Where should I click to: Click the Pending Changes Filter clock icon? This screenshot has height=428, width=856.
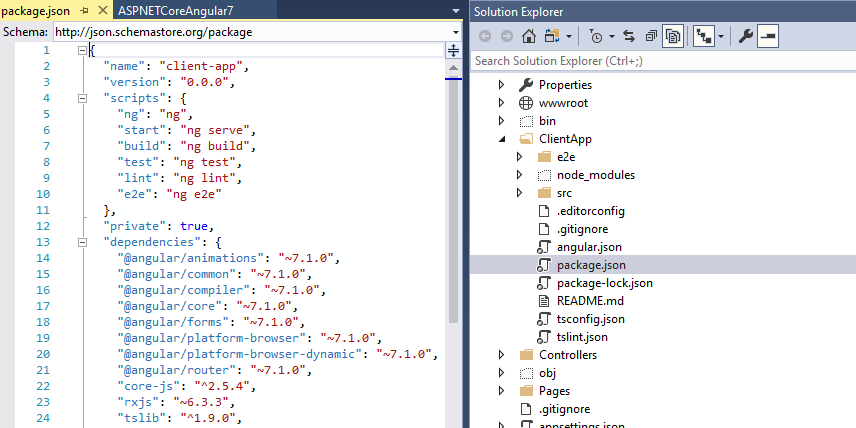tap(596, 37)
